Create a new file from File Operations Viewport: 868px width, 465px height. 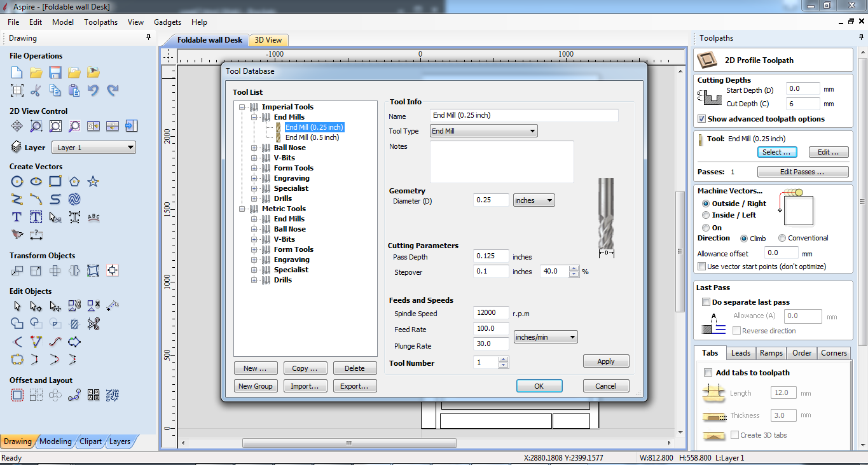click(x=17, y=72)
